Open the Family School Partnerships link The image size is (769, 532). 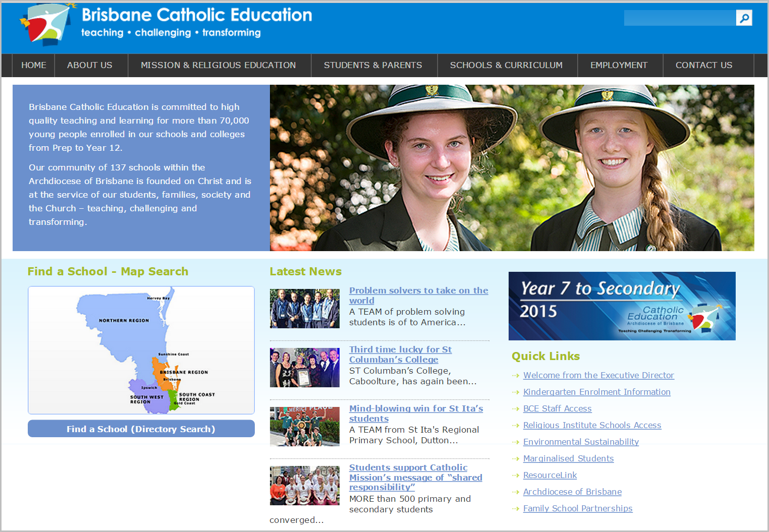[x=578, y=508]
